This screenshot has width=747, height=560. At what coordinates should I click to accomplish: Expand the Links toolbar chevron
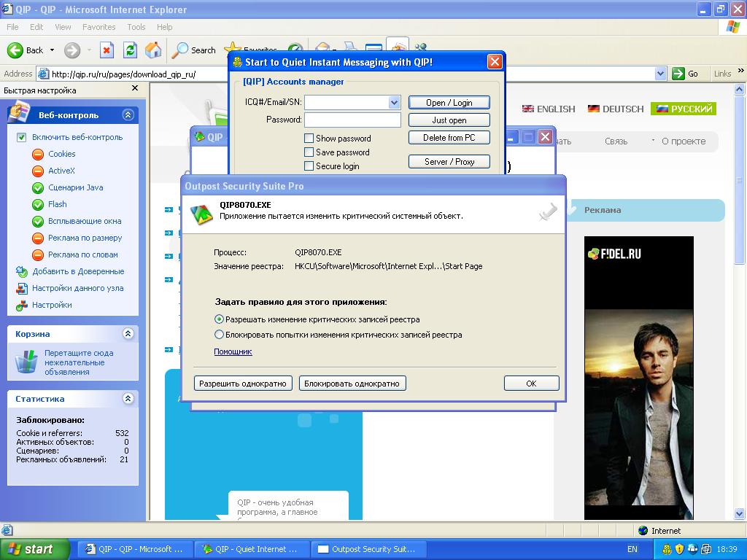[x=741, y=71]
